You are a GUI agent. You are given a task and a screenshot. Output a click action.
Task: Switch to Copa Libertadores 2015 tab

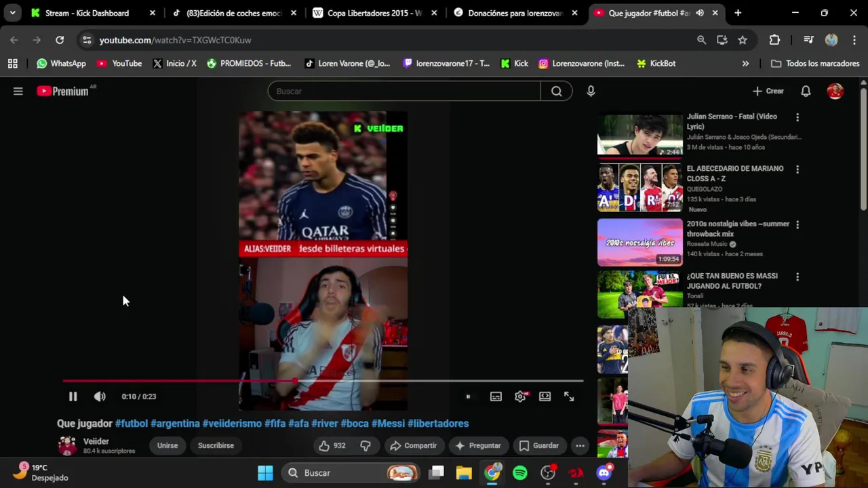[374, 13]
